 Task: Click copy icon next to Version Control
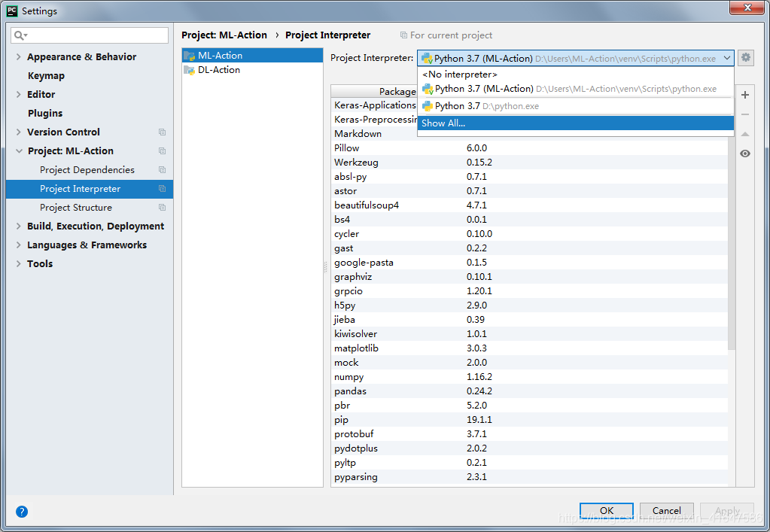tap(162, 132)
